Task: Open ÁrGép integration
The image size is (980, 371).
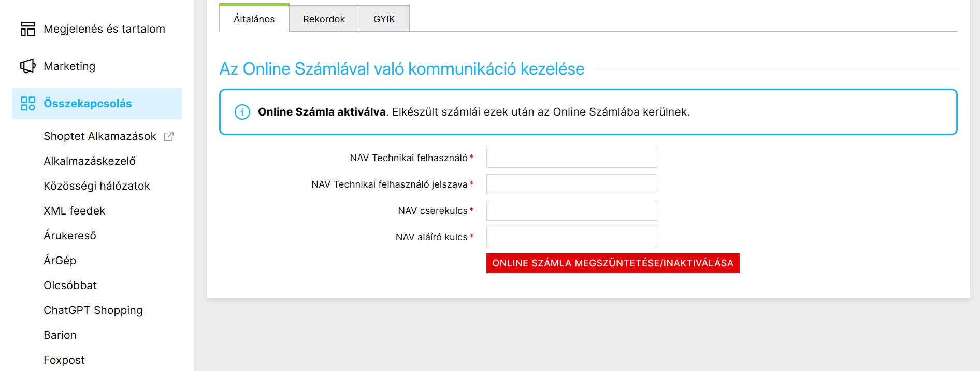Action: click(60, 261)
